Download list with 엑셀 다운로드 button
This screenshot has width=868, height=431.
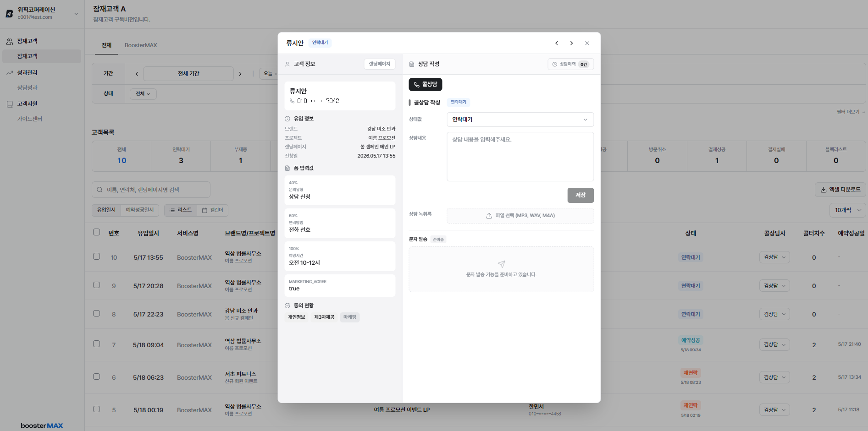(x=840, y=190)
